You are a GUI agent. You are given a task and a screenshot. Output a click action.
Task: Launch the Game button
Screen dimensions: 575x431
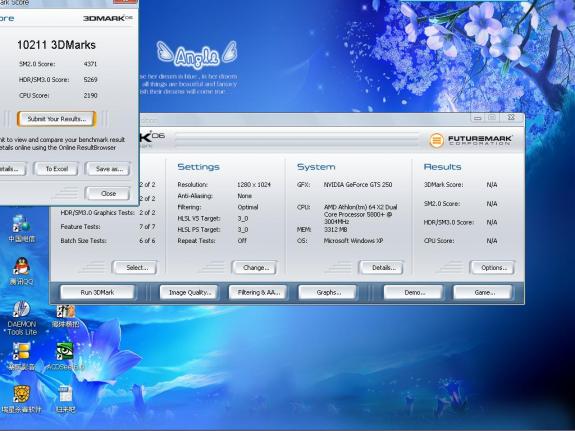point(483,292)
